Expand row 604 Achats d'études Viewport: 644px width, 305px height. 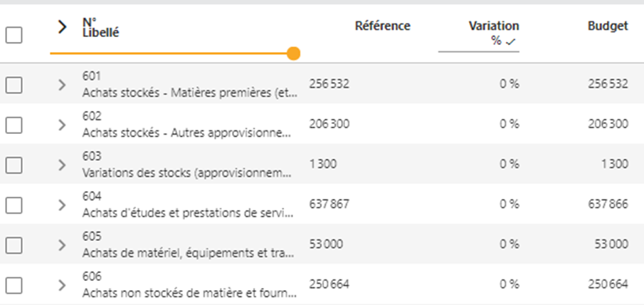click(62, 205)
